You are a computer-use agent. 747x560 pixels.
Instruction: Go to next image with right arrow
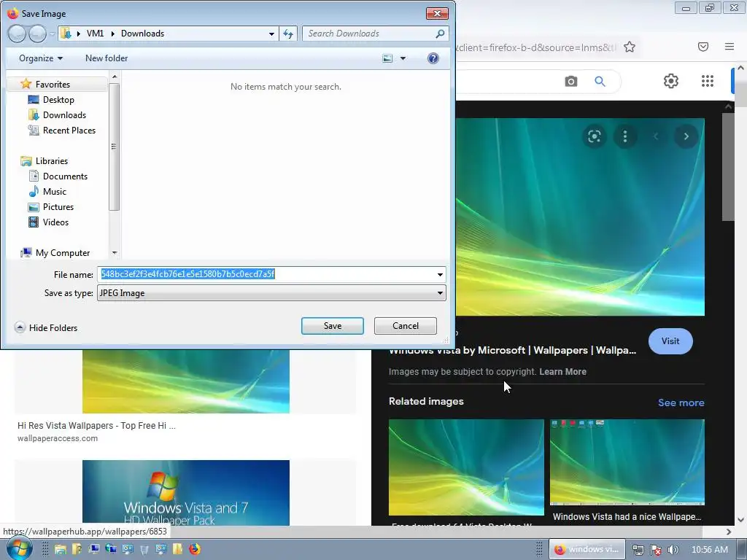click(686, 136)
